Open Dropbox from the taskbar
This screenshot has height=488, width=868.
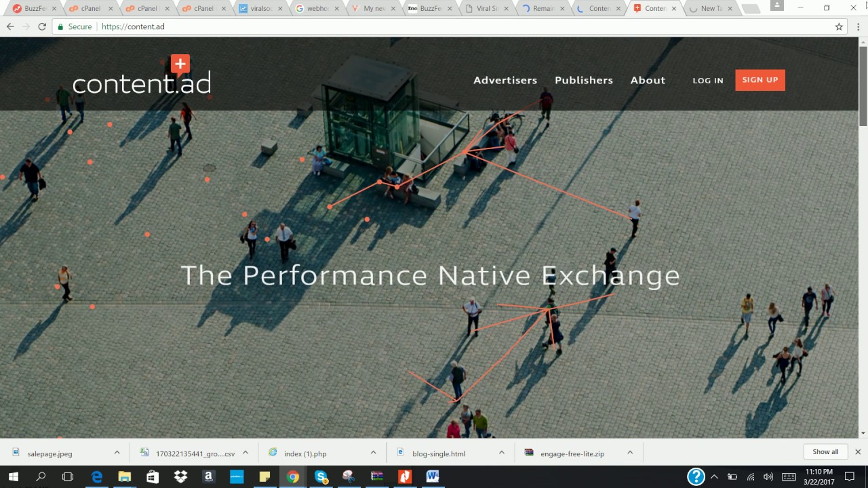(x=180, y=476)
